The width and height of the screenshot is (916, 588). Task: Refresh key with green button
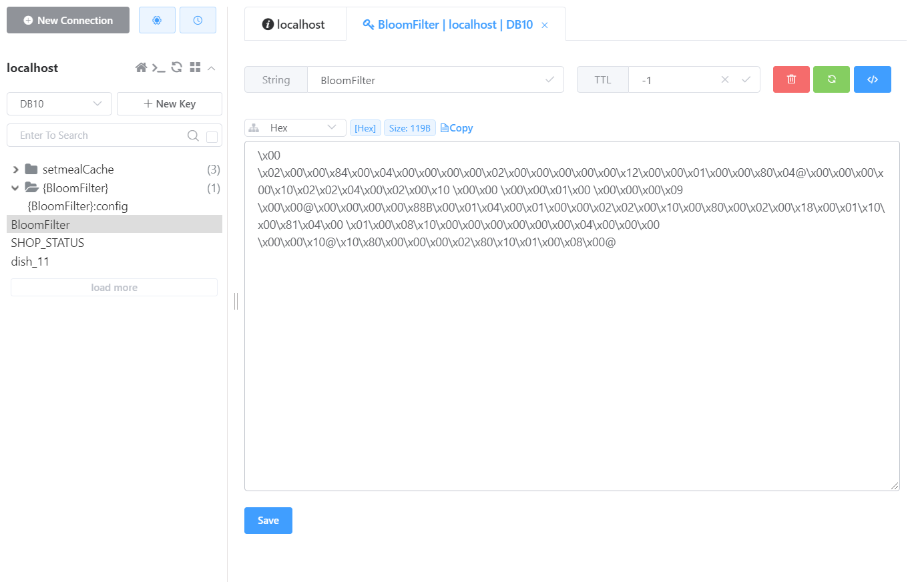[x=832, y=79]
